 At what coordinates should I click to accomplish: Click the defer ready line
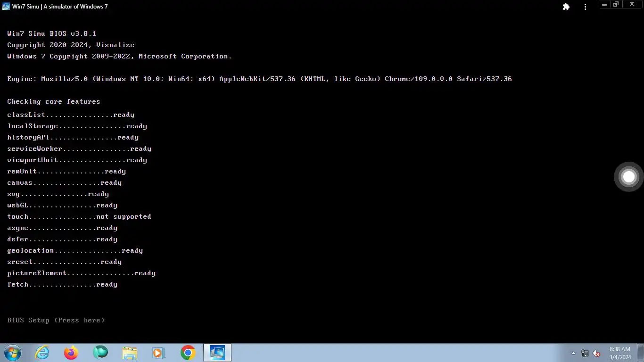click(x=62, y=239)
